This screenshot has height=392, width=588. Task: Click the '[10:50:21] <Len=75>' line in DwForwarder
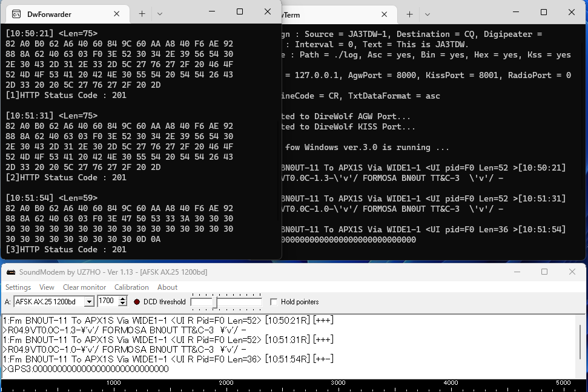51,33
